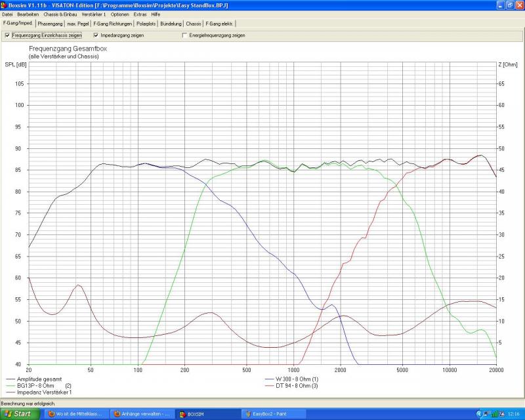The image size is (525, 420).
Task: Switch to the Phasengang tab
Action: click(50, 24)
